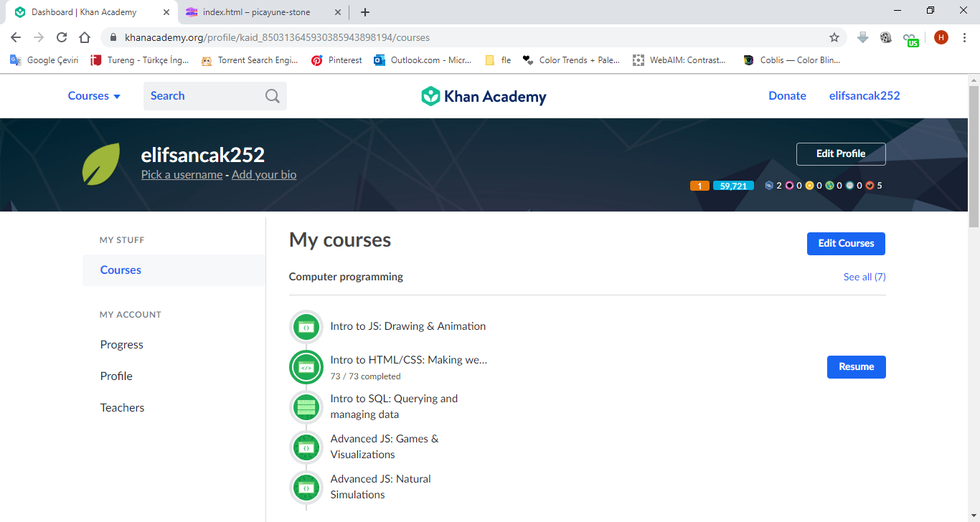Image resolution: width=980 pixels, height=522 pixels.
Task: Click the browser Back arrow
Action: (16, 37)
